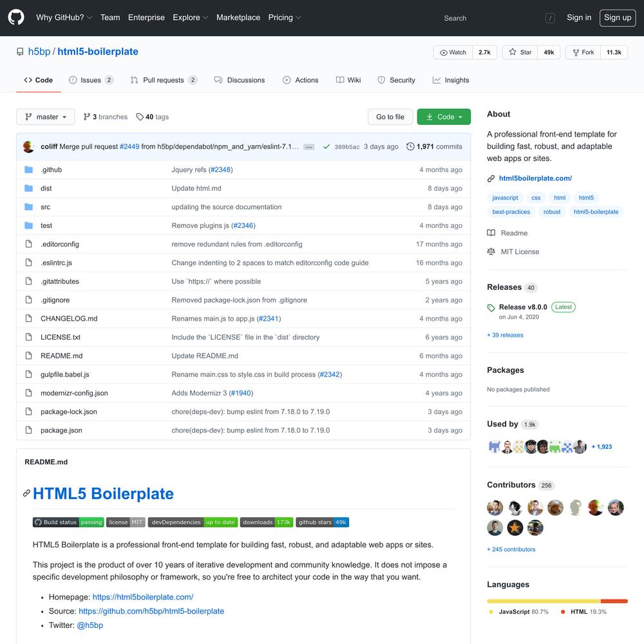The image size is (644, 644).
Task: Click the red HTML segment of language bar
Action: [x=614, y=601]
